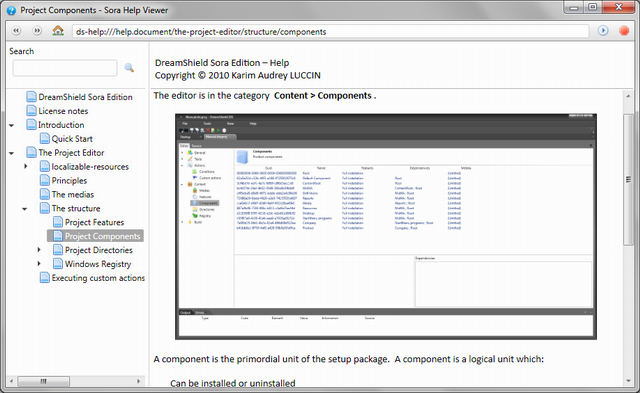Click the 'Content > Components' bold text

tap(322, 95)
